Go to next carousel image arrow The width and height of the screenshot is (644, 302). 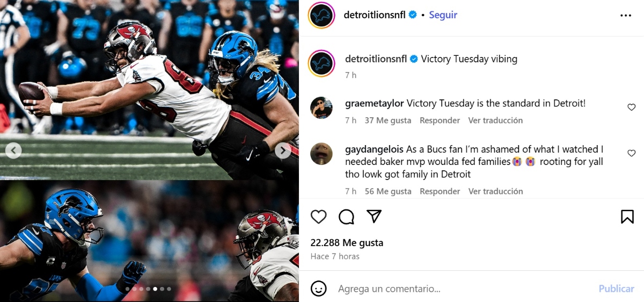283,151
